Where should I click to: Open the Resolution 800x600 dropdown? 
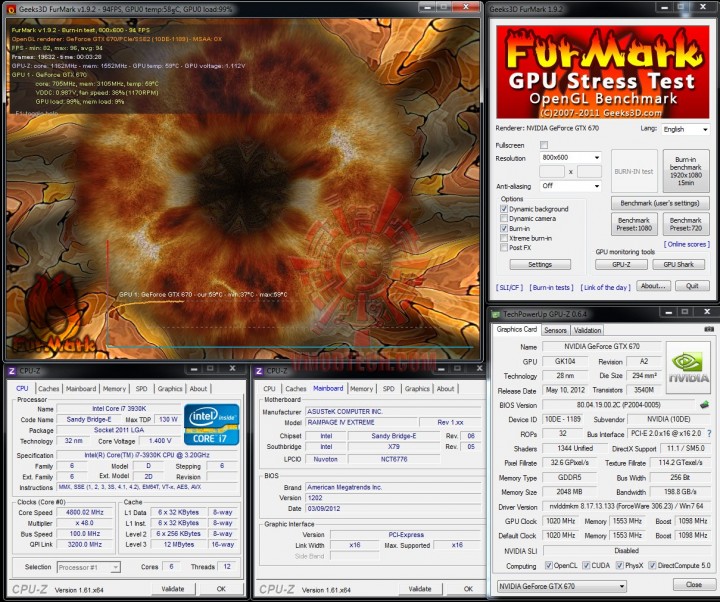(x=571, y=158)
